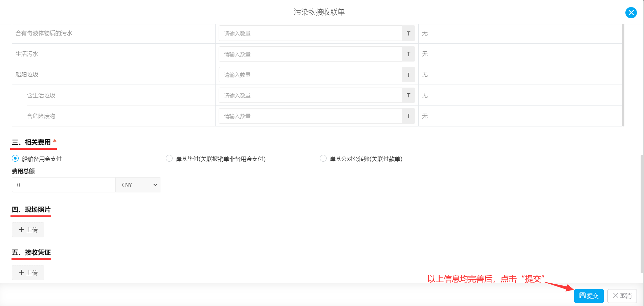Screen dimensions: 644x306
Task: Click the 取消 button
Action: click(x=622, y=296)
